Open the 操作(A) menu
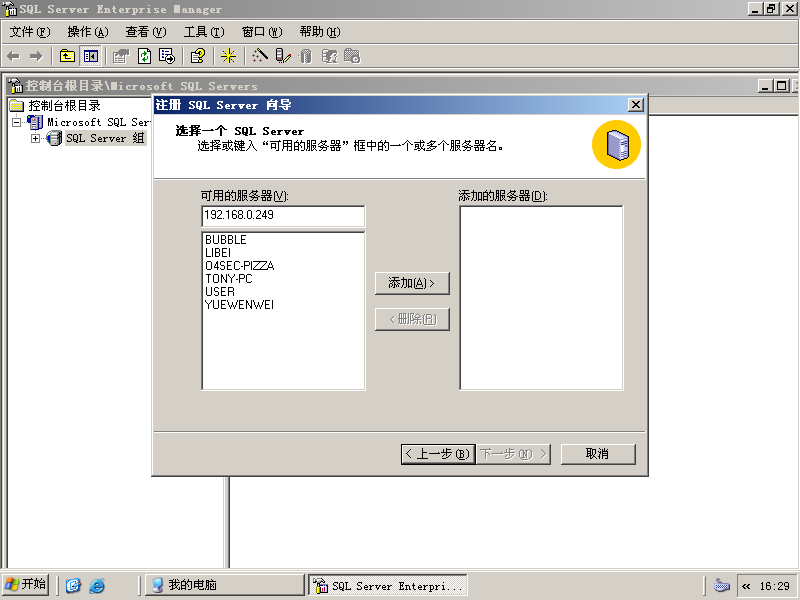800x600 pixels. click(88, 32)
